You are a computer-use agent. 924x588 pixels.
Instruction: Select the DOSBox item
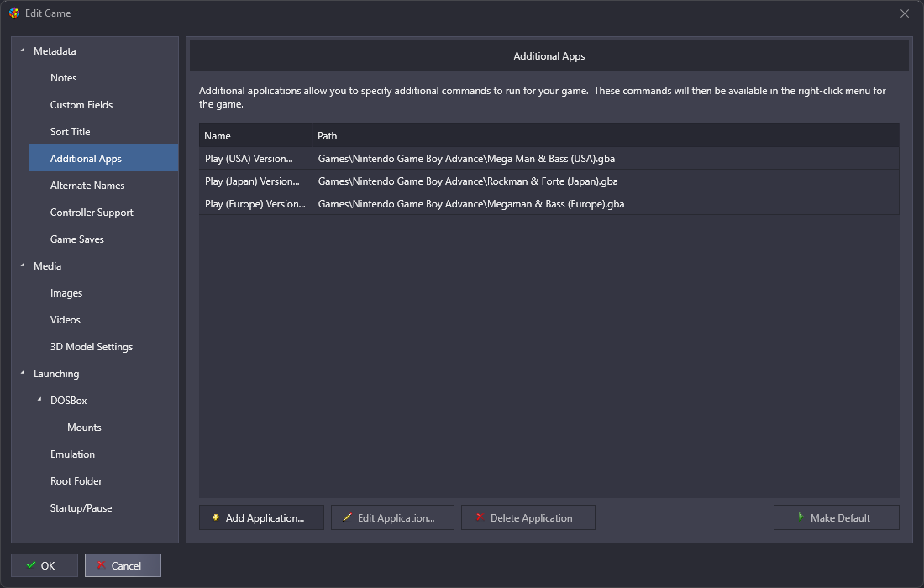coord(68,401)
